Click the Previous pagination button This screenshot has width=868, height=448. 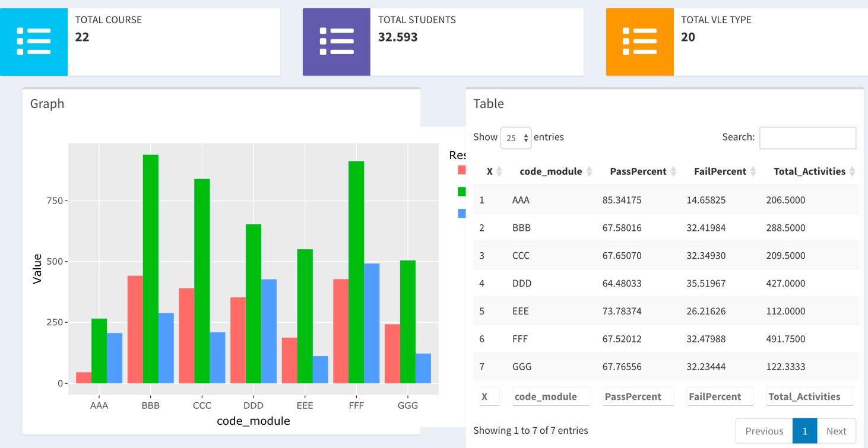(x=764, y=431)
